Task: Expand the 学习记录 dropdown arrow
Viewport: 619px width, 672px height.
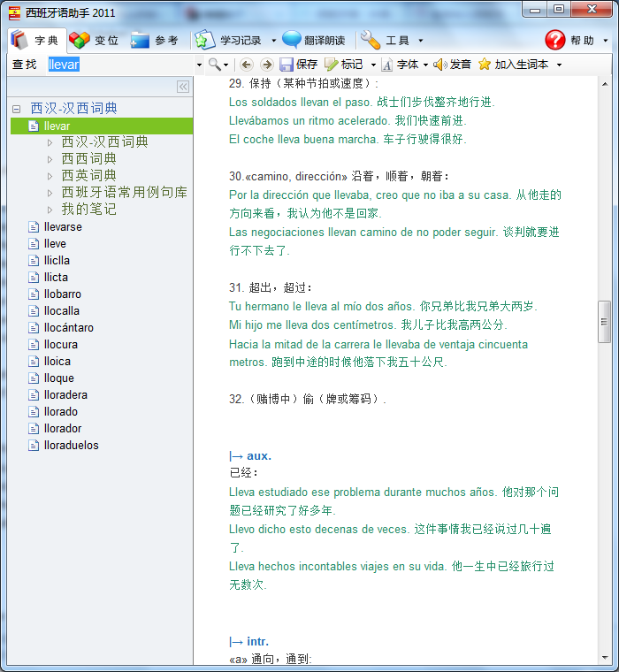Action: coord(273,41)
